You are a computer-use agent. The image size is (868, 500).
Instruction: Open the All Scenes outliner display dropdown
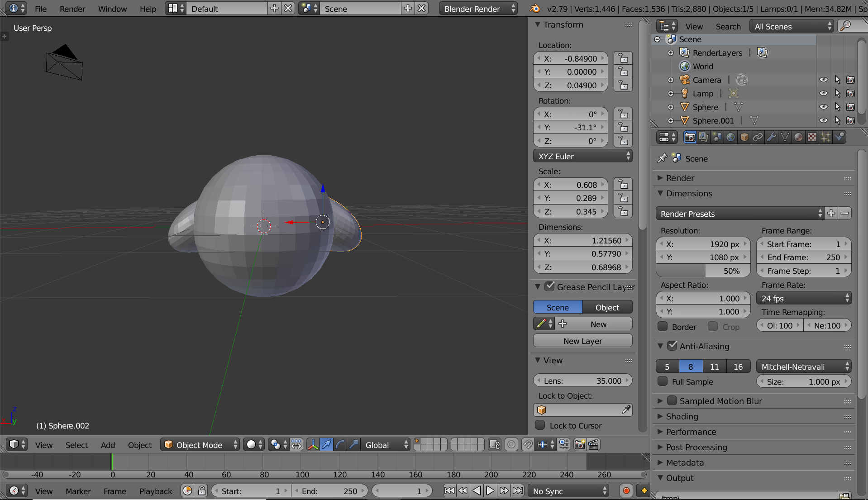point(792,26)
